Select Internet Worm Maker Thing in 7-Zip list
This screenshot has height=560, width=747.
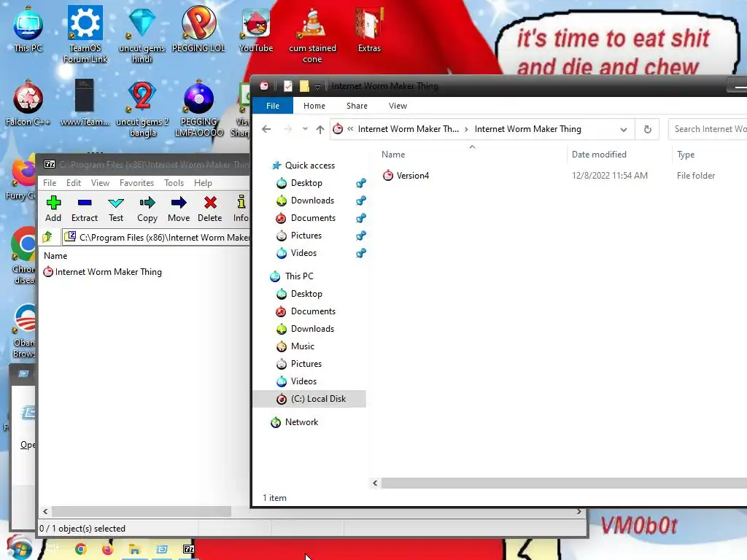103,272
